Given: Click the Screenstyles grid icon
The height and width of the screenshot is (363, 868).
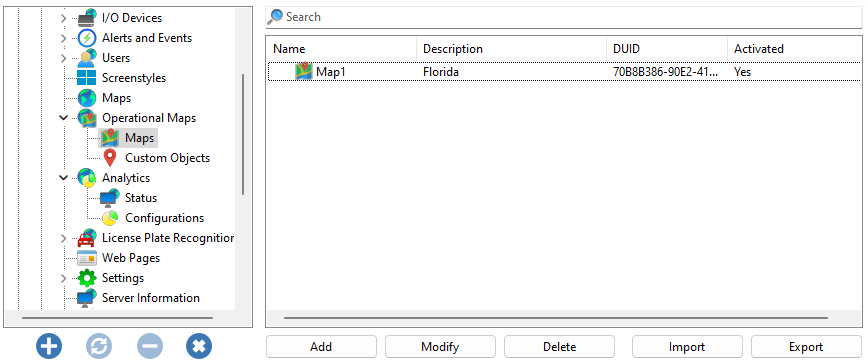Looking at the screenshot, I should tap(87, 78).
